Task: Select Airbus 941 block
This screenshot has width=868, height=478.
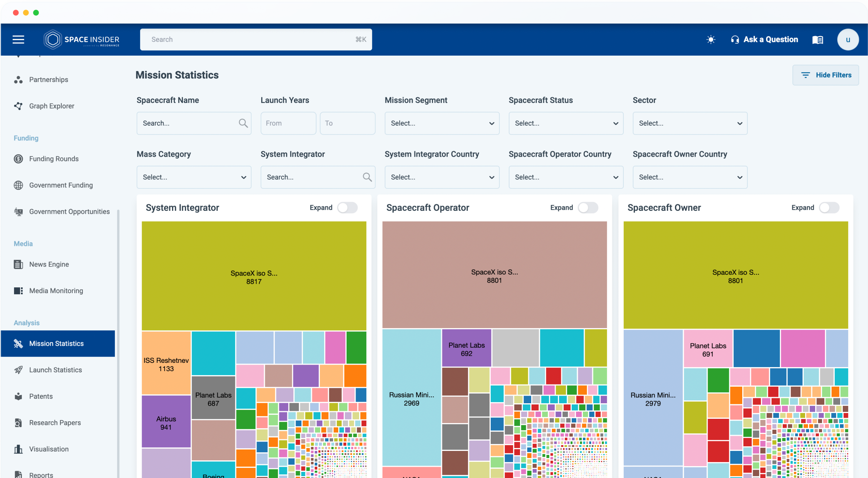Action: click(x=166, y=421)
